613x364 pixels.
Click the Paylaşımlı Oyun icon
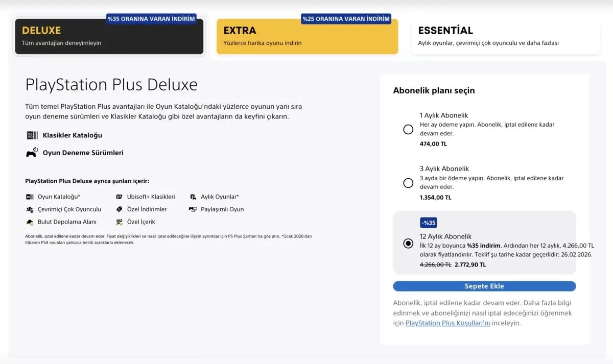(x=193, y=209)
